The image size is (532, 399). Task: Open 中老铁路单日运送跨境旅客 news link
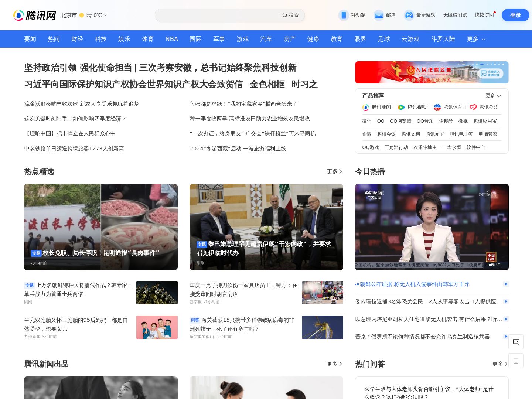tap(74, 149)
